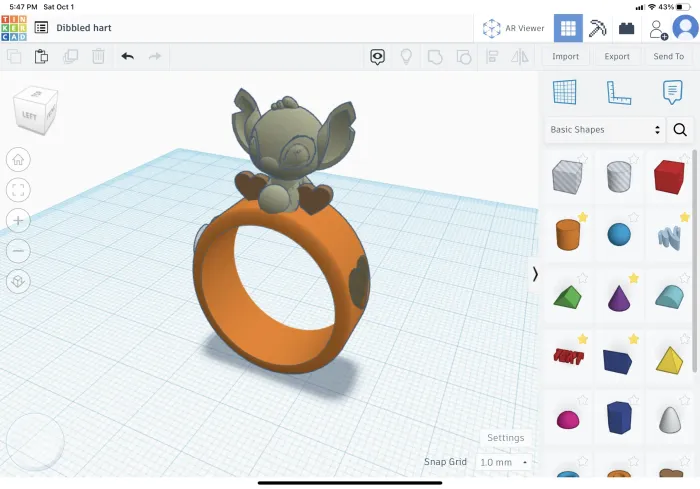Click the Home view button
Screen dimensions: 700x489
pyautogui.click(x=18, y=159)
